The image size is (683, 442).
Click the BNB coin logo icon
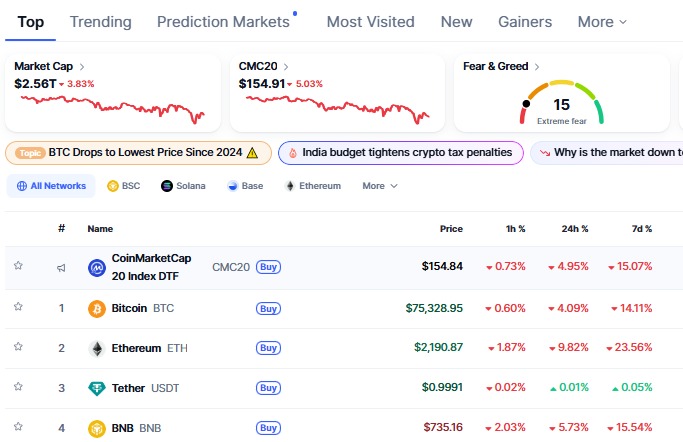click(97, 428)
